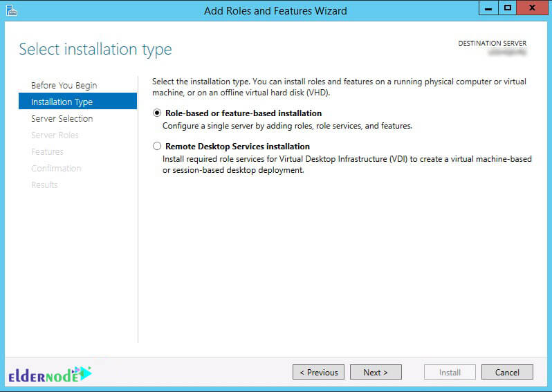This screenshot has width=552, height=392.
Task: Click the wizard icon in title bar
Action: (x=12, y=10)
